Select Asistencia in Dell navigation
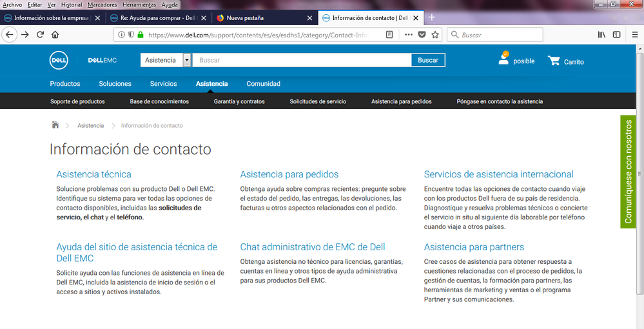The height and width of the screenshot is (329, 644). click(211, 83)
